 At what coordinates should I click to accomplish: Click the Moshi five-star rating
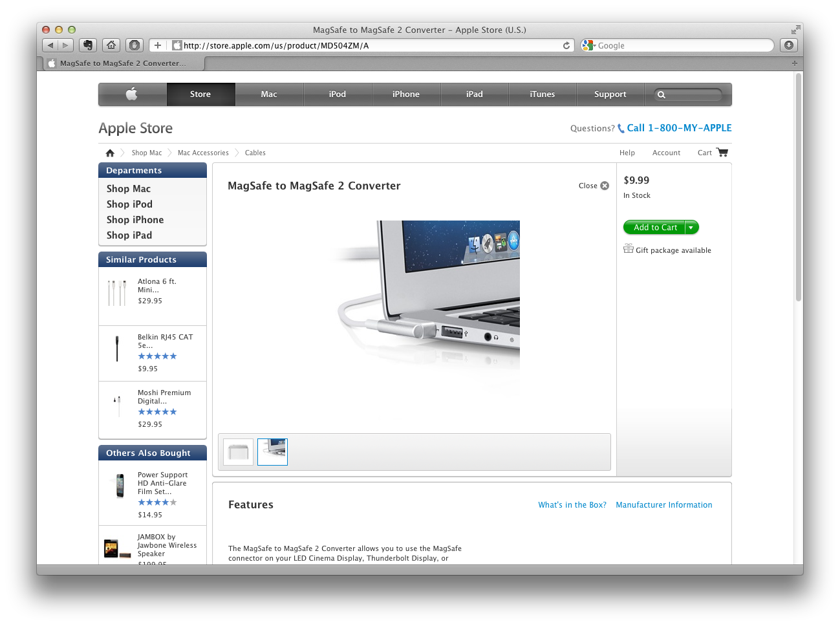coord(157,412)
